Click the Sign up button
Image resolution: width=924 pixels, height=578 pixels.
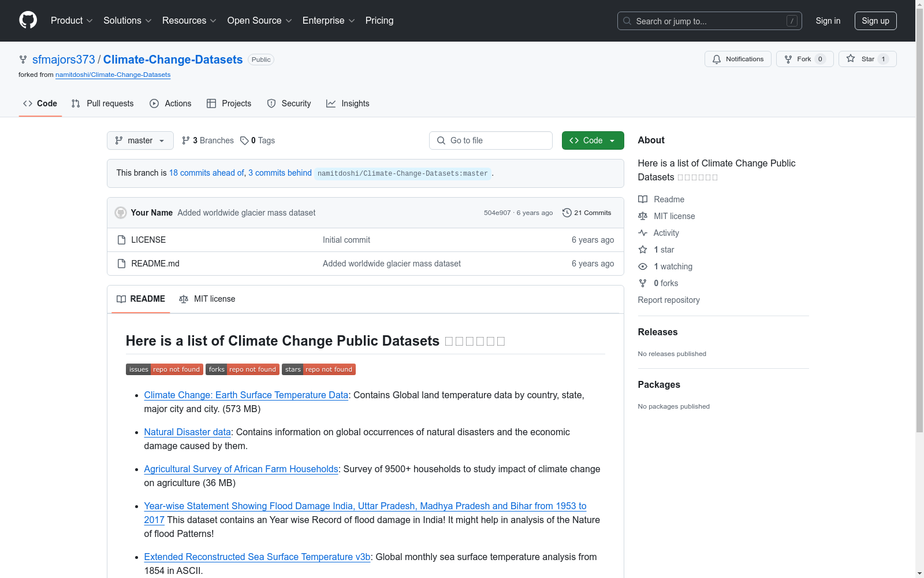(875, 21)
